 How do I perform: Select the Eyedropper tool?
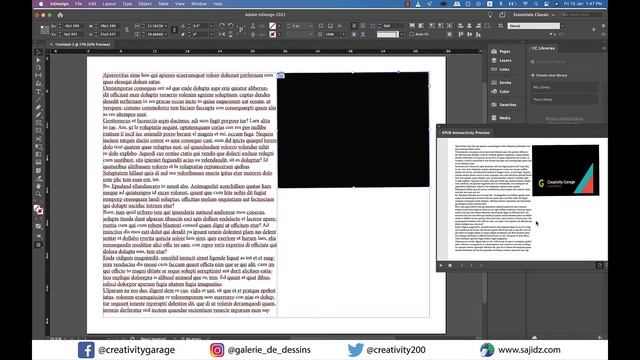click(38, 178)
